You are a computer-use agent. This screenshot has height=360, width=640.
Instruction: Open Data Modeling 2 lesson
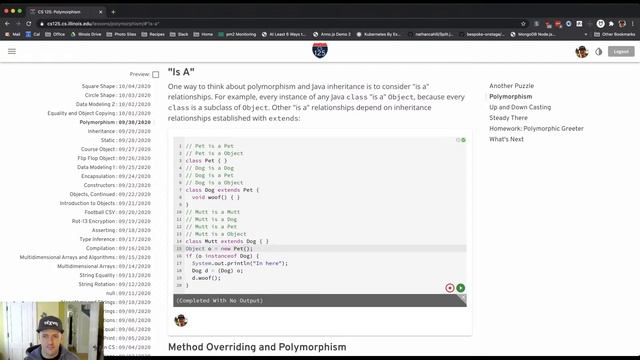pos(113,104)
